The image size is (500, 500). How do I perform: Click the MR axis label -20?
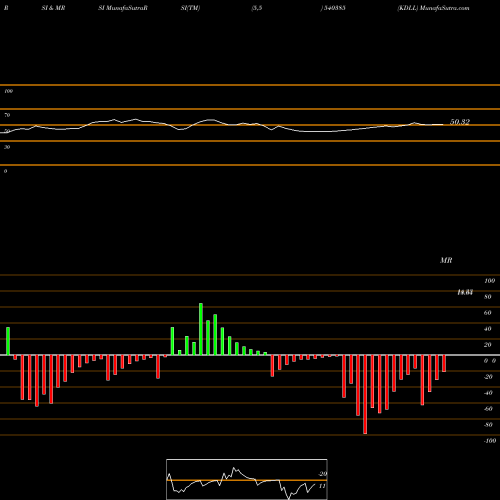click(488, 377)
